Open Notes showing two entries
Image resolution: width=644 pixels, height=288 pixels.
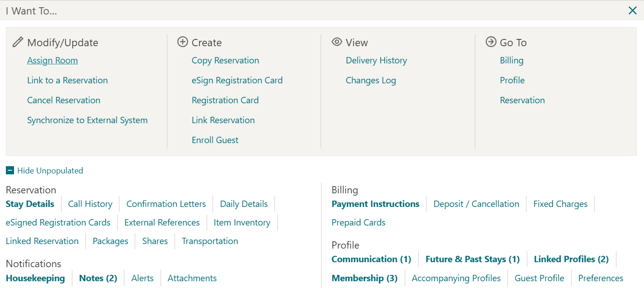(98, 278)
